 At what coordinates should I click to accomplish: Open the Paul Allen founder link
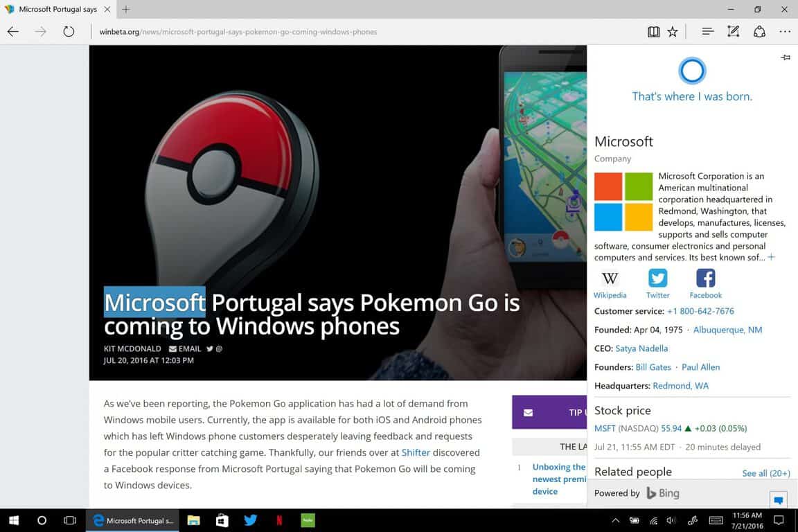701,367
